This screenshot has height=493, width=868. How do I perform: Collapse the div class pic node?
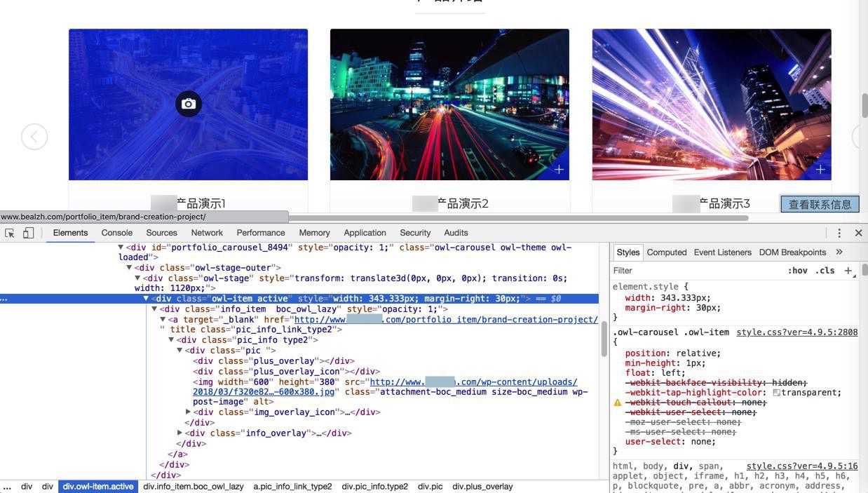[x=179, y=351]
